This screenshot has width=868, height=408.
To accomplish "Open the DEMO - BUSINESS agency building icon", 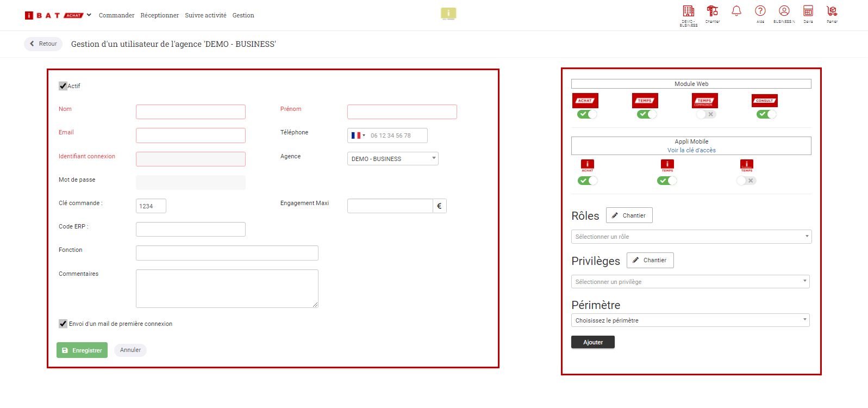I will pyautogui.click(x=688, y=11).
